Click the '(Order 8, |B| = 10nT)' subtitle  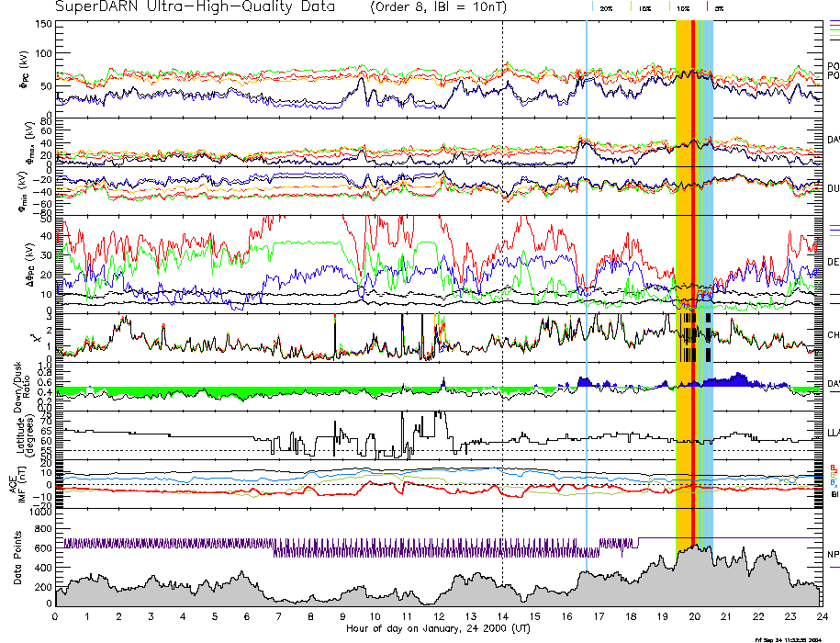pos(438,7)
